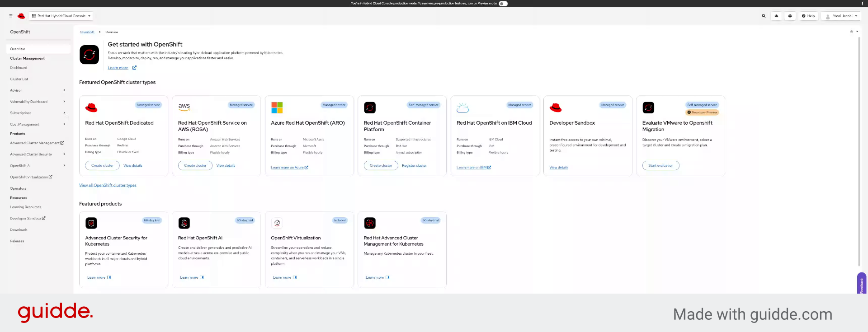
Task: Open the Yossi Jacobi user menu
Action: tap(841, 16)
